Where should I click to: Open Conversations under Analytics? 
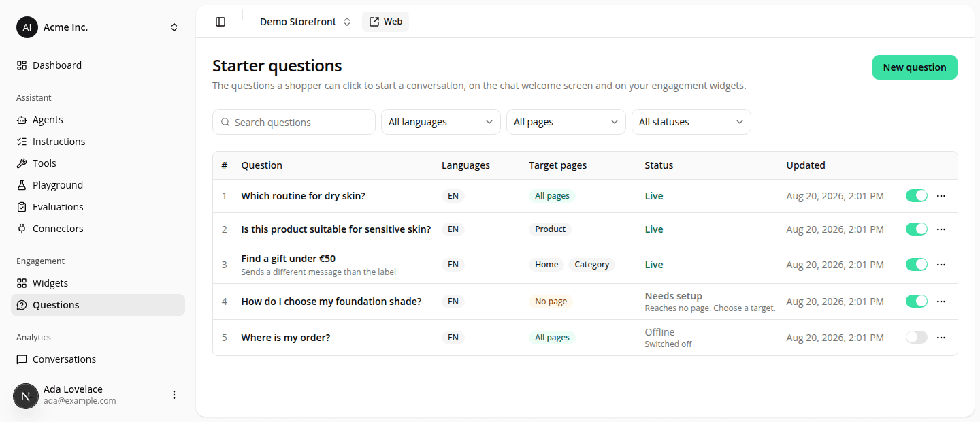click(x=98, y=359)
